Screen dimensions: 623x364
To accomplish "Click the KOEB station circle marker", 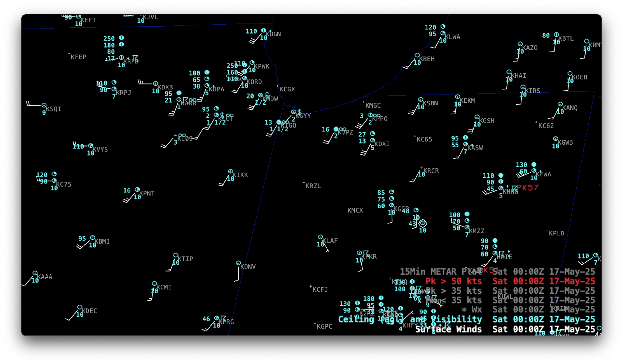I will (570, 74).
